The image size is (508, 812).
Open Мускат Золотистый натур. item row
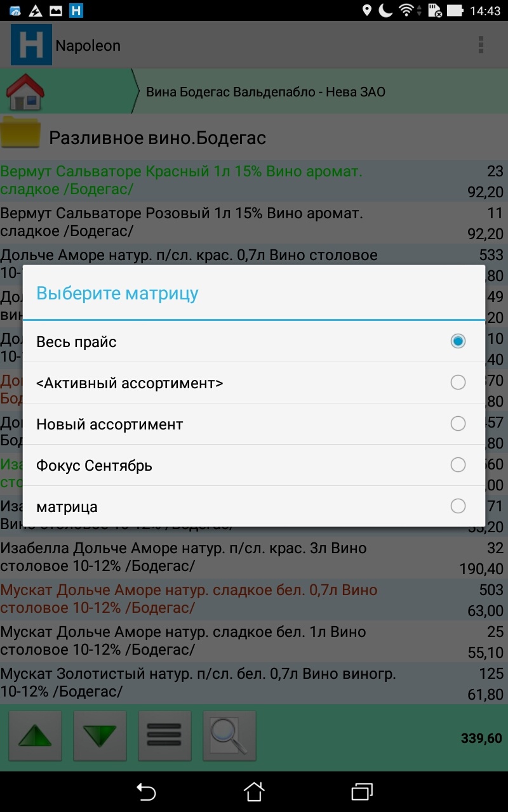click(x=254, y=683)
